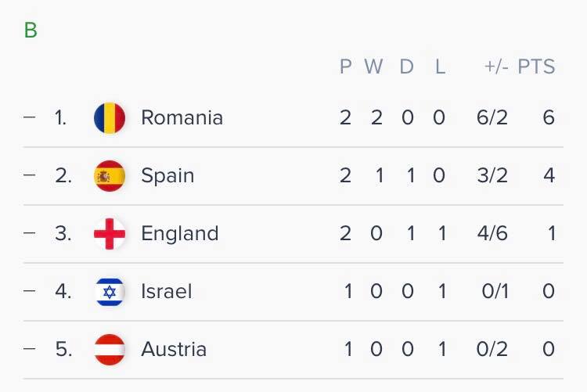The image size is (587, 392).
Task: Click the Austria flag icon
Action: [109, 349]
